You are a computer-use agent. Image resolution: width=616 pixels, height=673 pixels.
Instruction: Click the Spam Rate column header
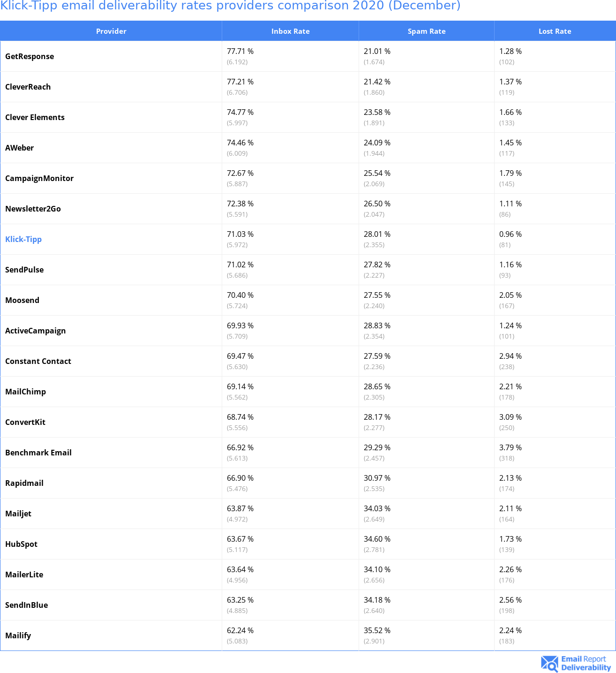(426, 31)
